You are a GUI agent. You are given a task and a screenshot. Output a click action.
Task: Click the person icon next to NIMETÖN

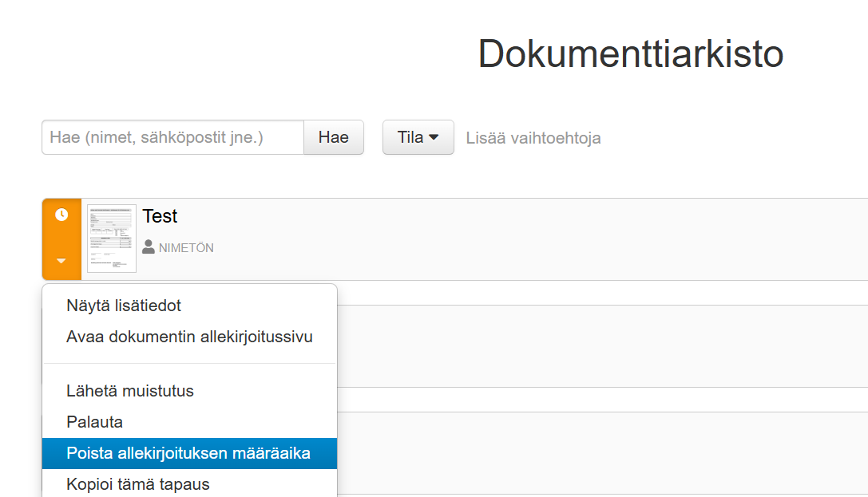point(149,247)
